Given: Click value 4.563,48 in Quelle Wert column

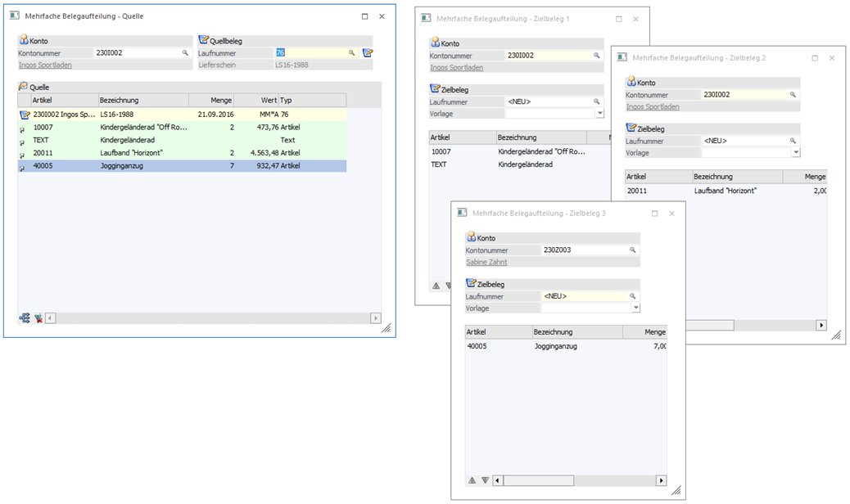Looking at the screenshot, I should (x=264, y=153).
